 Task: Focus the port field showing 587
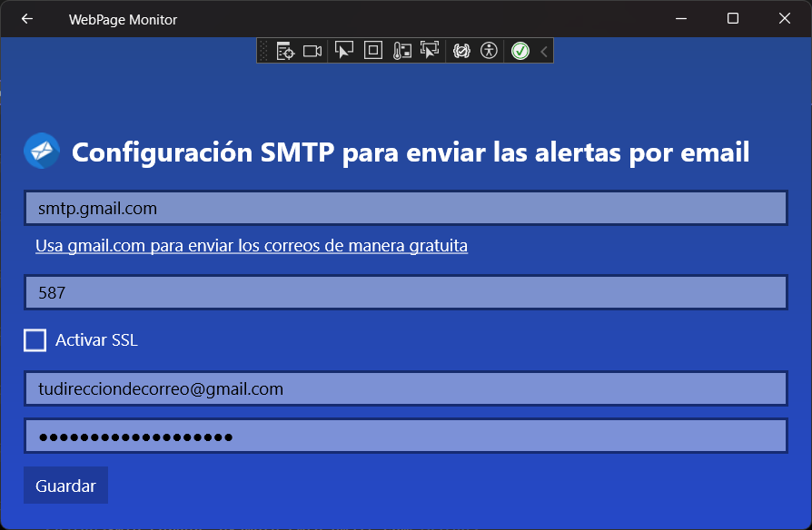(405, 292)
